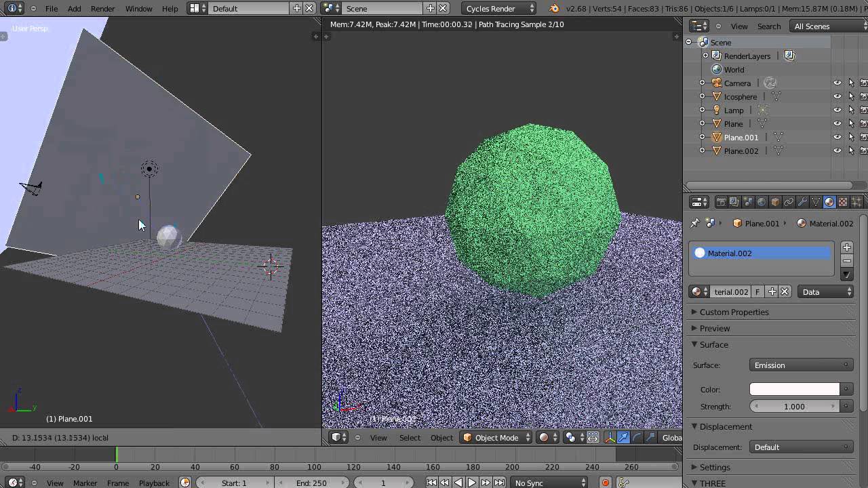Open the Modifiers tab (wrench icon)
The image size is (868, 488).
(x=802, y=202)
